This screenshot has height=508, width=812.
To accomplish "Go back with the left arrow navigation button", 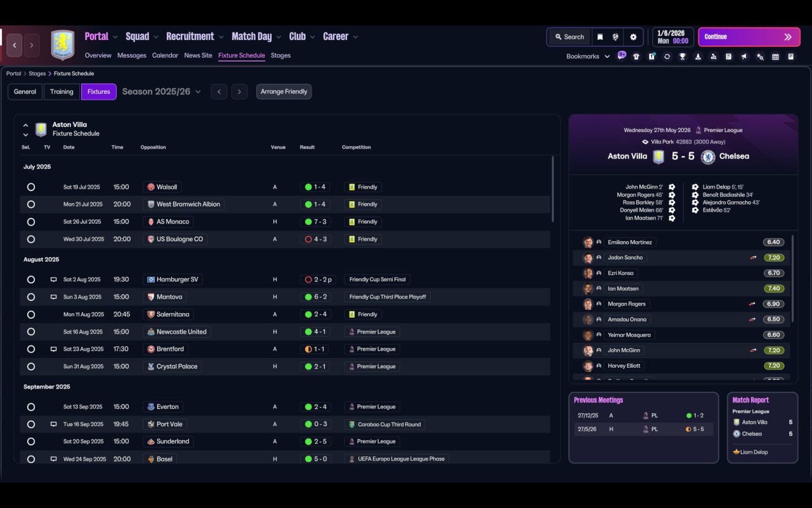I will pyautogui.click(x=15, y=45).
